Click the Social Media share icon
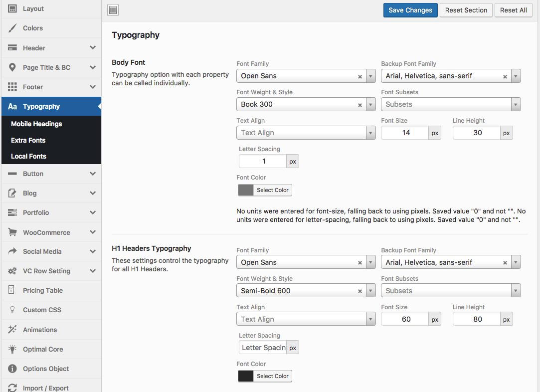Image resolution: width=540 pixels, height=392 pixels. click(x=12, y=252)
